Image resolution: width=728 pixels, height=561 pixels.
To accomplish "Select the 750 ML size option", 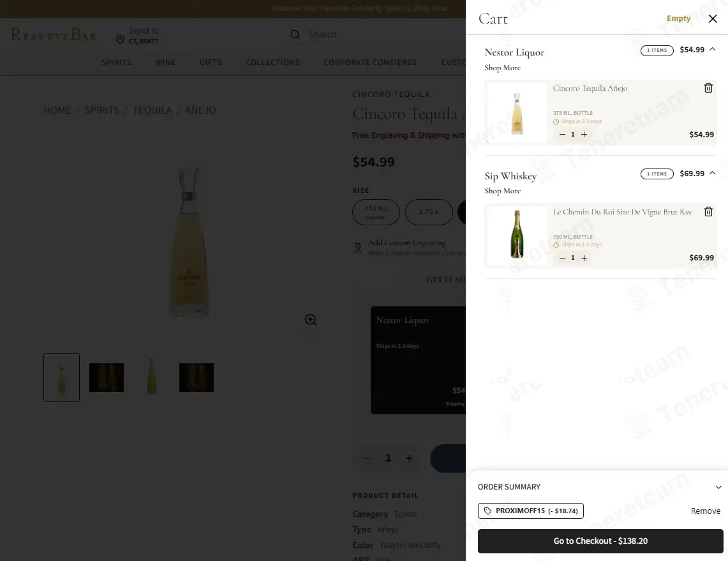I will [x=376, y=213].
